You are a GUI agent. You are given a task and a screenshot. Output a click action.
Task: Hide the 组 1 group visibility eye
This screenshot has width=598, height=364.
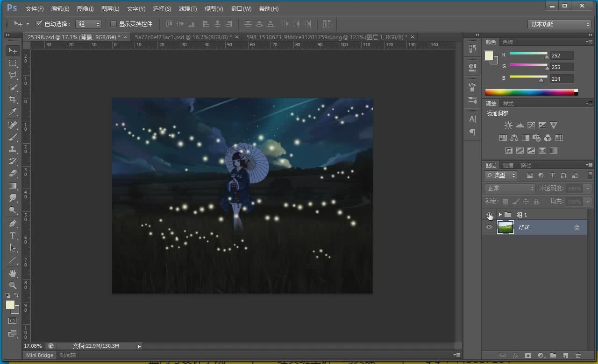click(489, 215)
